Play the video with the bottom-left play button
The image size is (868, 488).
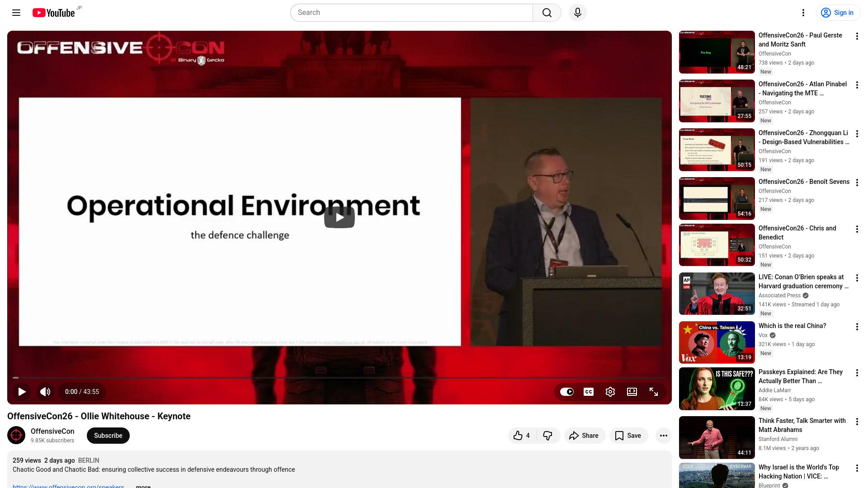22,392
